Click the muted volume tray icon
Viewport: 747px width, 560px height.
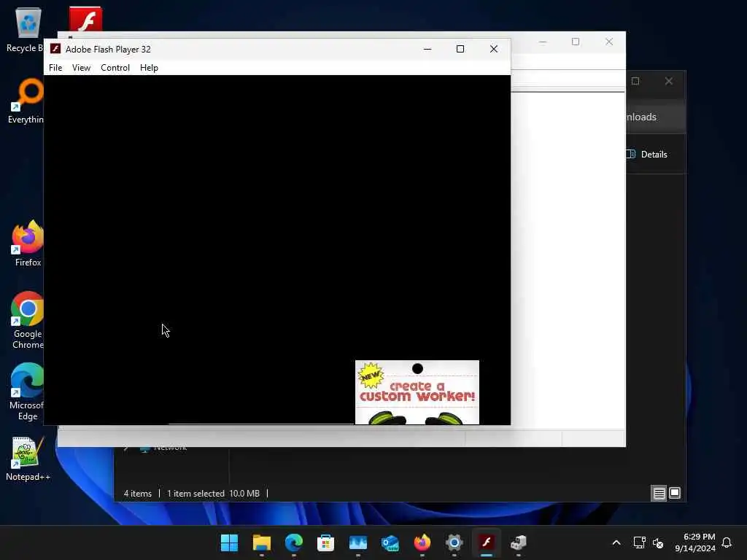[658, 542]
